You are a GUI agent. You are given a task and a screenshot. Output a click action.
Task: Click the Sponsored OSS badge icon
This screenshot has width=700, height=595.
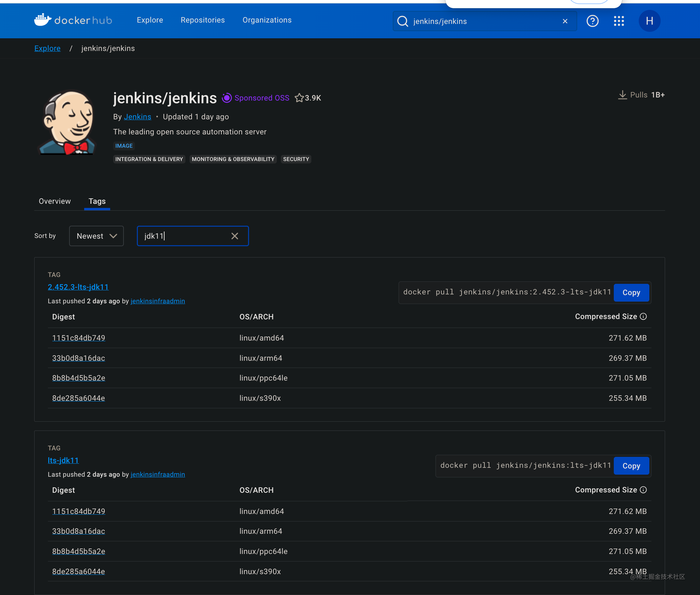(x=226, y=98)
